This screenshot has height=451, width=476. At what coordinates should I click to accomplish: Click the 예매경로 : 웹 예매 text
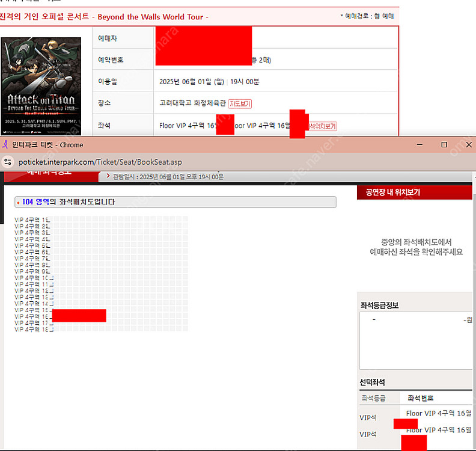tap(367, 16)
